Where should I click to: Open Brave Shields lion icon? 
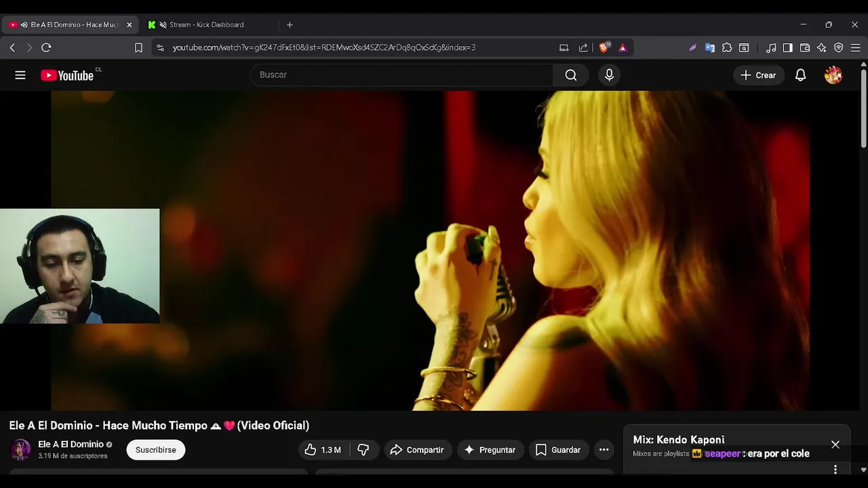(604, 47)
